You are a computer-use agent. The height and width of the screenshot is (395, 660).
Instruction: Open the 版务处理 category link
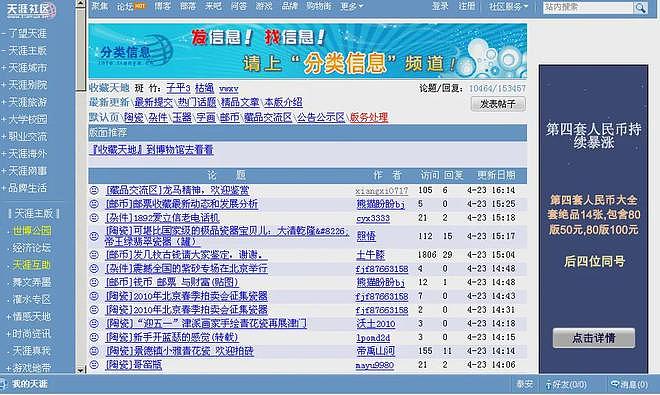[369, 117]
